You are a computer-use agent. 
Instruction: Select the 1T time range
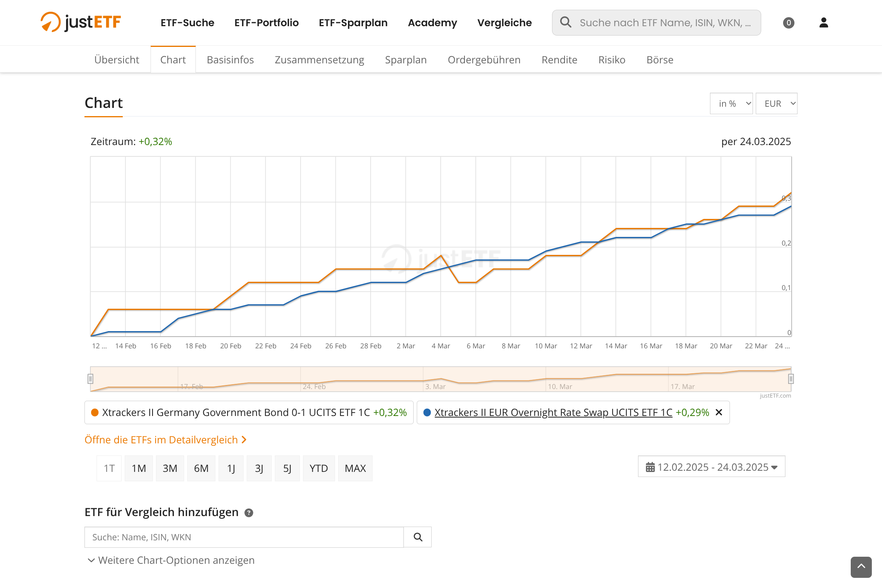coord(109,468)
